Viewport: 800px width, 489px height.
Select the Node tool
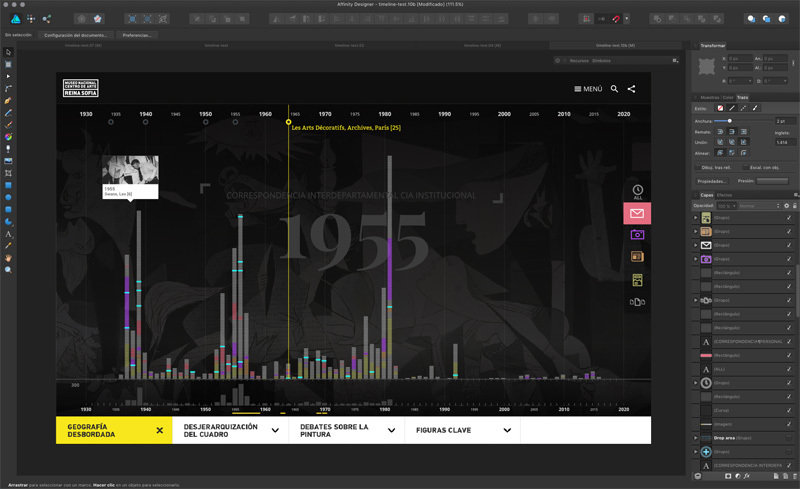[8, 76]
